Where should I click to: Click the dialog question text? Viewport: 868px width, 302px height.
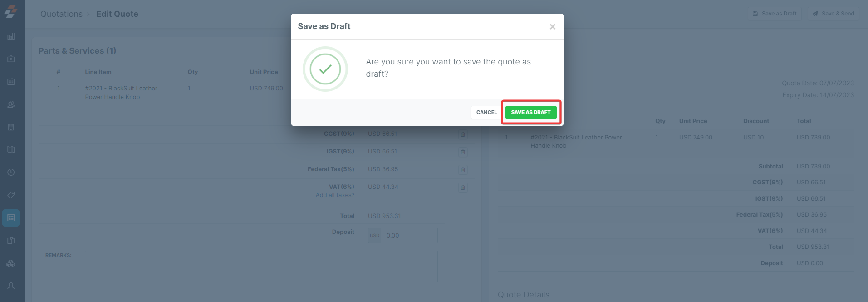tap(448, 68)
